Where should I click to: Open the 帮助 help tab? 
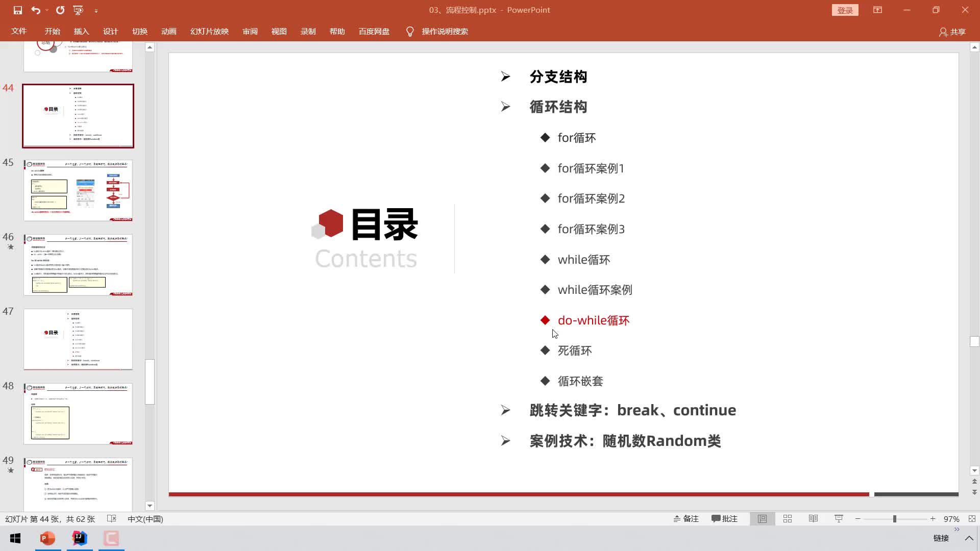coord(337,32)
